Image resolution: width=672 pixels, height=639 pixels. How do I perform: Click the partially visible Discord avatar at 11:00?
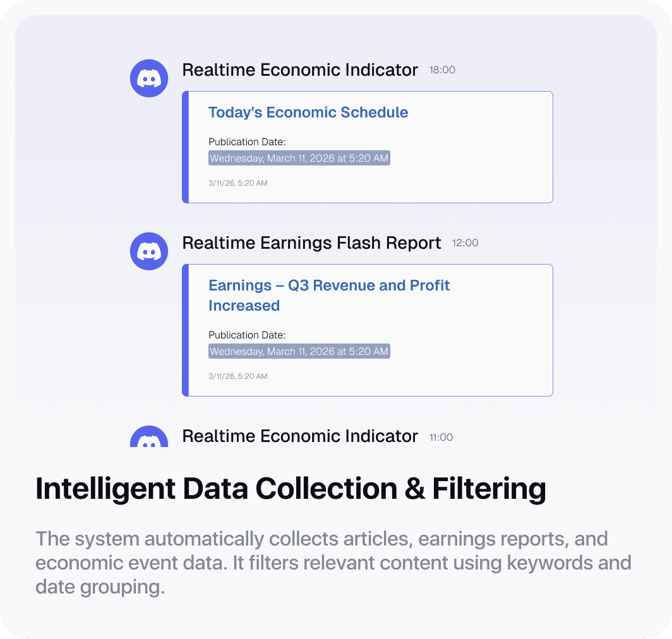point(149,438)
